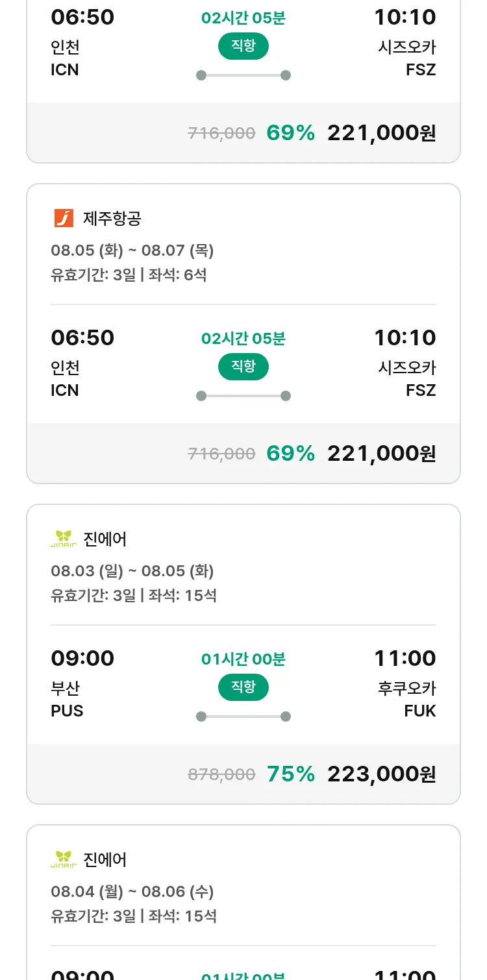Choose the 221,000원 fare in the topmost card
Viewport: 487px width, 980px height.
[x=381, y=132]
